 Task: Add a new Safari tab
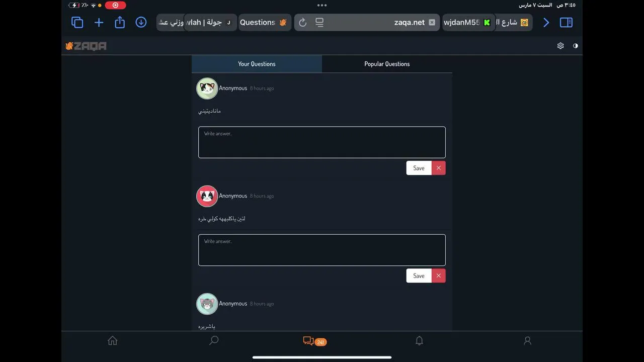click(99, 22)
